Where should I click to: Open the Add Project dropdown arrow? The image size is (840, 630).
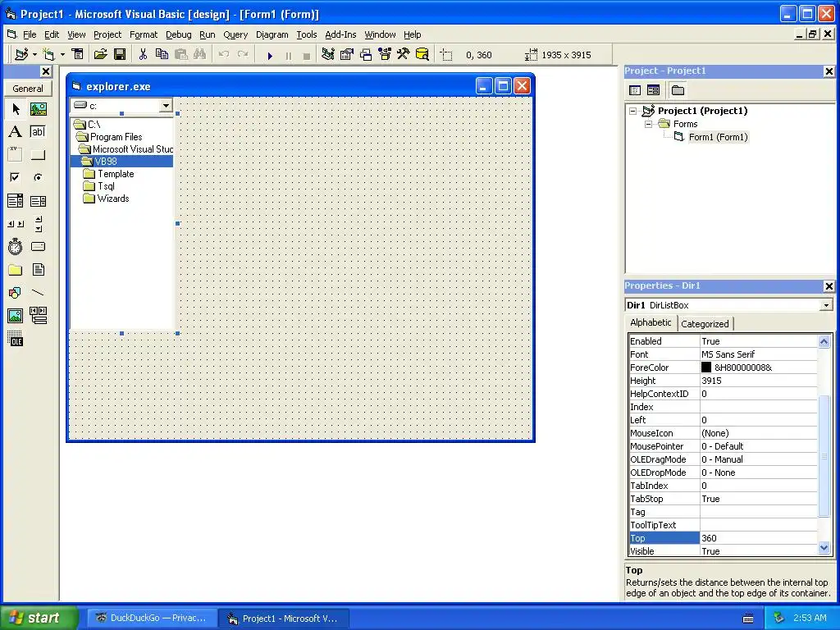point(34,55)
